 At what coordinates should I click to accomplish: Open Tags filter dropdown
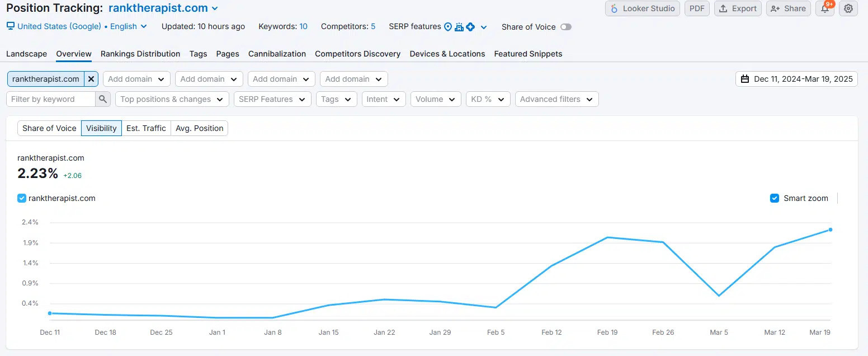click(337, 99)
